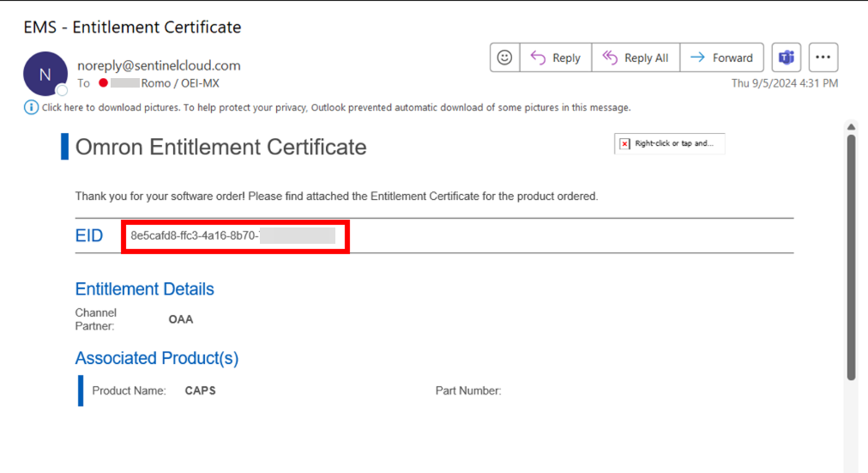Select the Channel Partner label

tap(96, 319)
